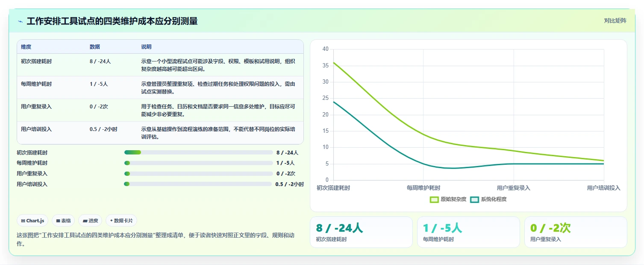
Task: Click the 用户培训投入 label on the chart x-axis
Action: coord(603,188)
